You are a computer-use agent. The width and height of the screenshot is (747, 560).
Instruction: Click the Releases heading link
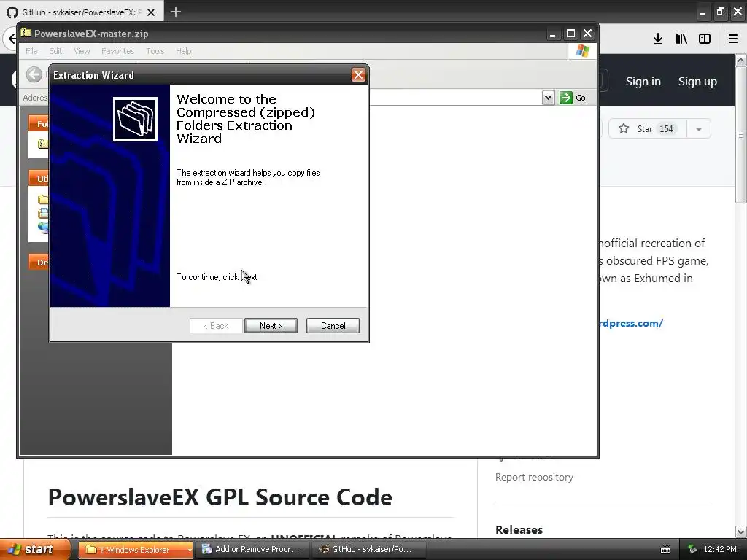519,529
